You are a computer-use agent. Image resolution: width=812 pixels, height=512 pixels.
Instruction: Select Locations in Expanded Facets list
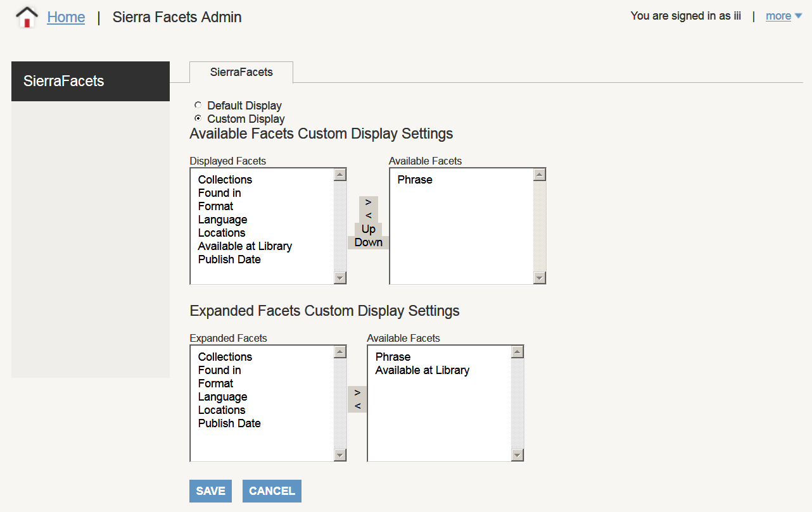222,410
